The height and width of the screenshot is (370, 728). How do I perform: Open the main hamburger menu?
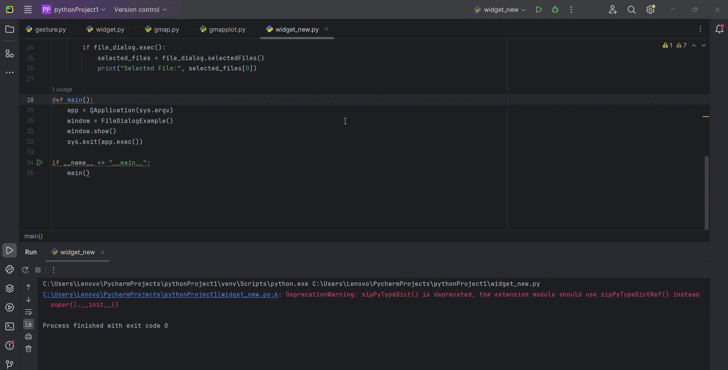(x=28, y=9)
